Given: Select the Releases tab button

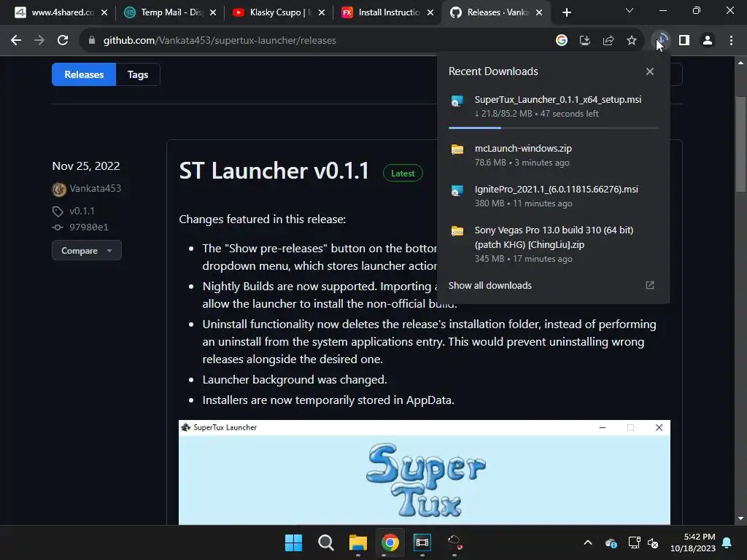Looking at the screenshot, I should point(84,74).
